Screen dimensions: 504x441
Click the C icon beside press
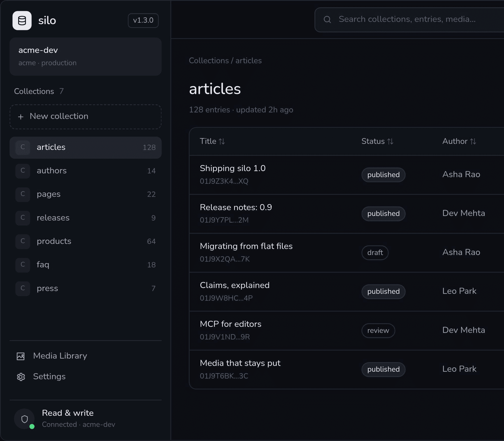point(23,288)
